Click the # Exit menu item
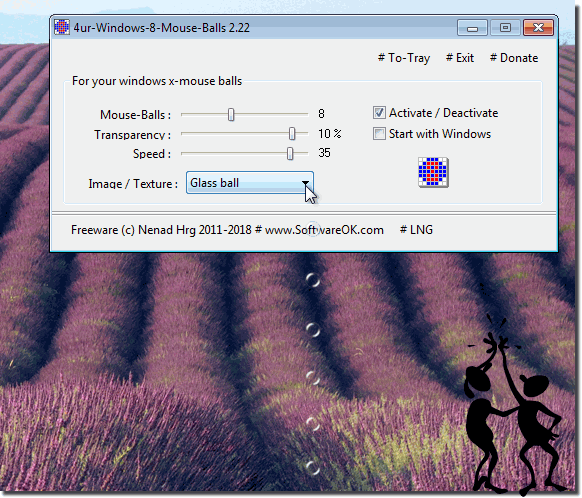This screenshot has height=498, width=582. pos(460,58)
